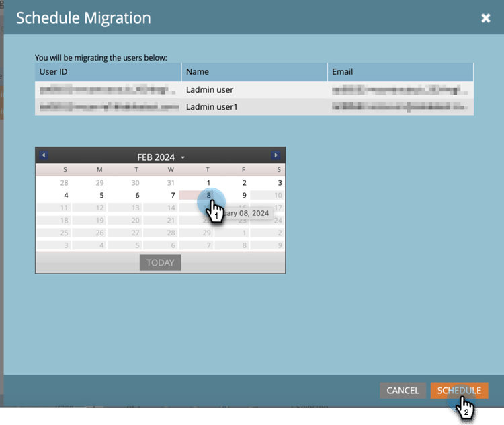Go to next month in calendar
The image size is (504, 425).
pos(276,155)
